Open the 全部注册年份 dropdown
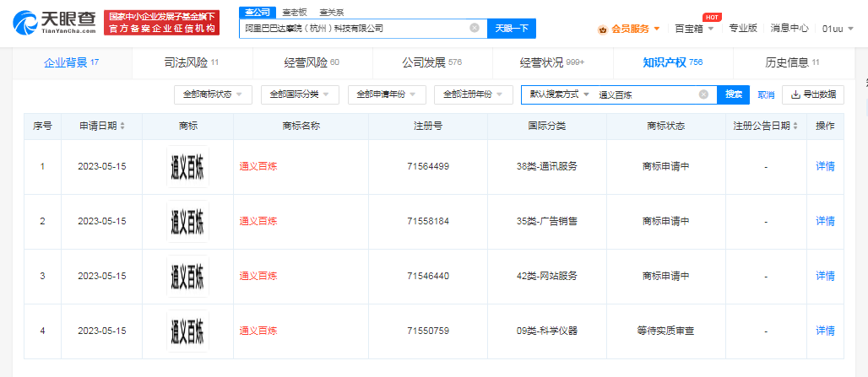Viewport: 868px width, 377px height. (x=474, y=94)
